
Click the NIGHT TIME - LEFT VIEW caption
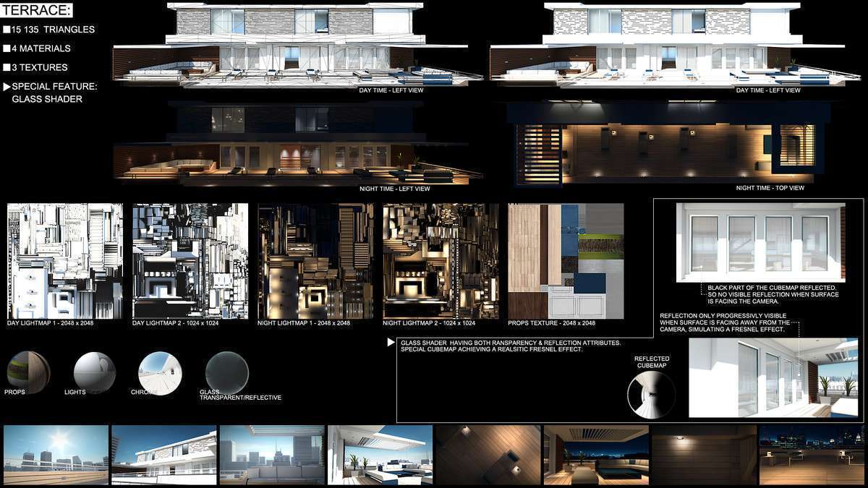(x=394, y=189)
